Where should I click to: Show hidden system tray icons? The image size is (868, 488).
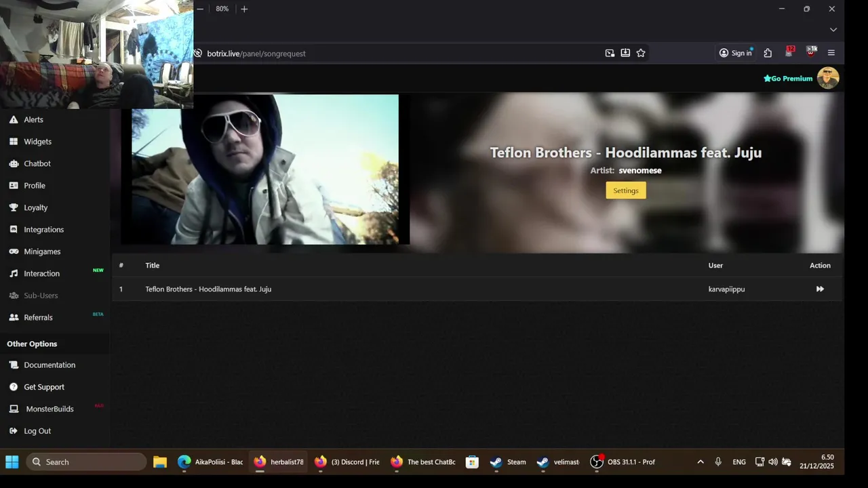pos(701,462)
